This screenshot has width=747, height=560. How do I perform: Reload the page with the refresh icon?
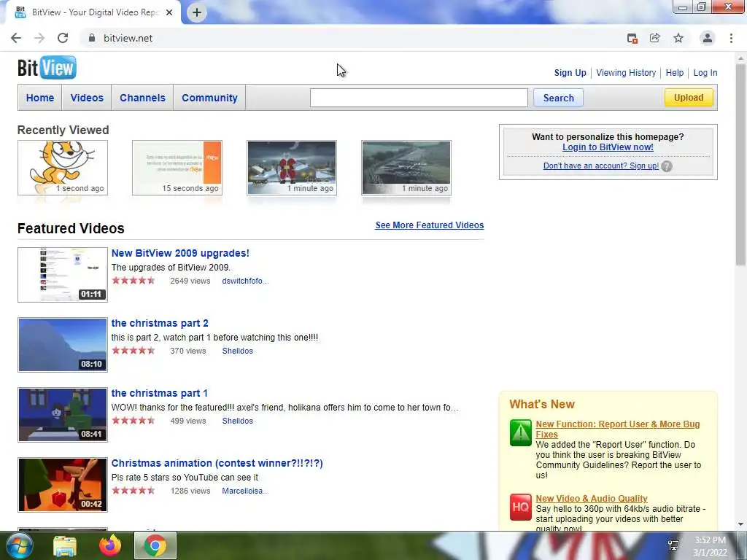63,38
